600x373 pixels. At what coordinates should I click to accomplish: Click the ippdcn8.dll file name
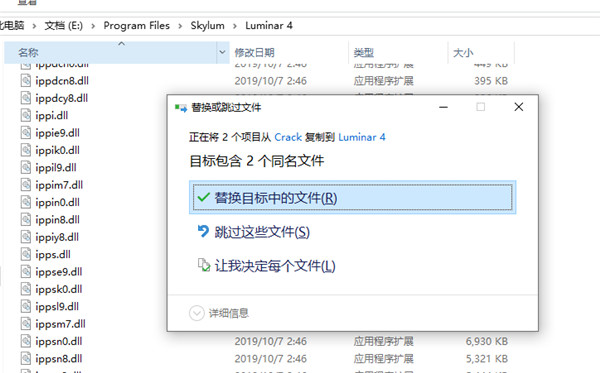point(62,81)
